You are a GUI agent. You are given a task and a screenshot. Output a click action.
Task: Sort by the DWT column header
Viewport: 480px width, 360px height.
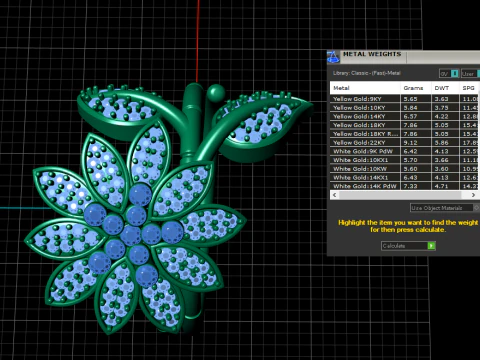445,88
